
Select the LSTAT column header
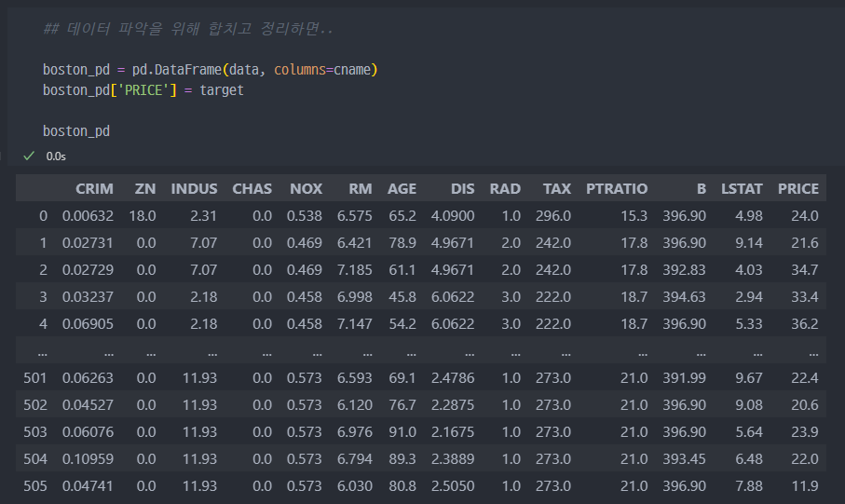(x=742, y=189)
